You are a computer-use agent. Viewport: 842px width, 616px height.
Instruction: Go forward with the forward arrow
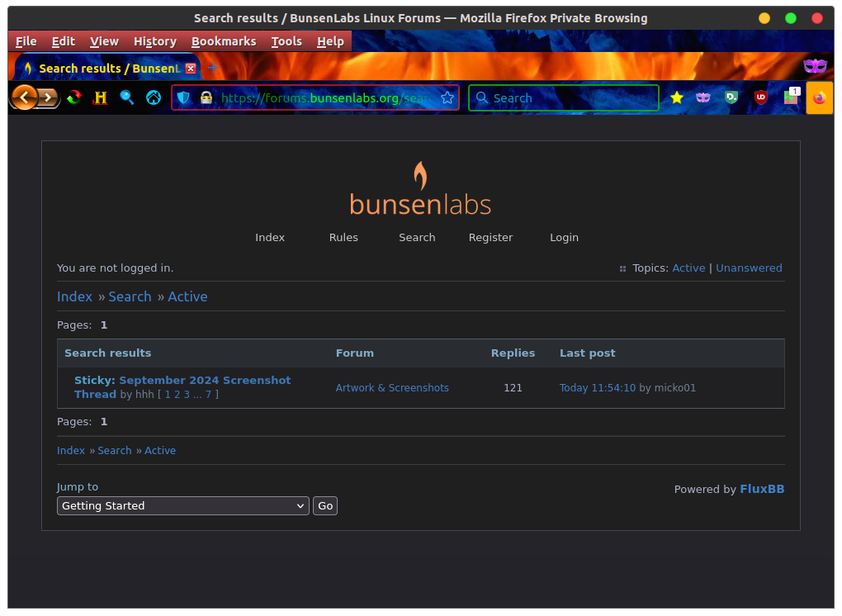pyautogui.click(x=49, y=97)
